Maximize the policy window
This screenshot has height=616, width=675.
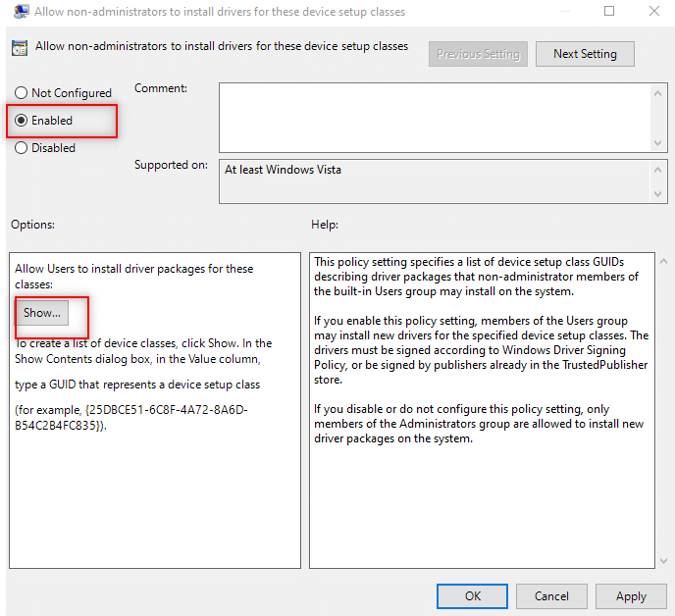(609, 11)
